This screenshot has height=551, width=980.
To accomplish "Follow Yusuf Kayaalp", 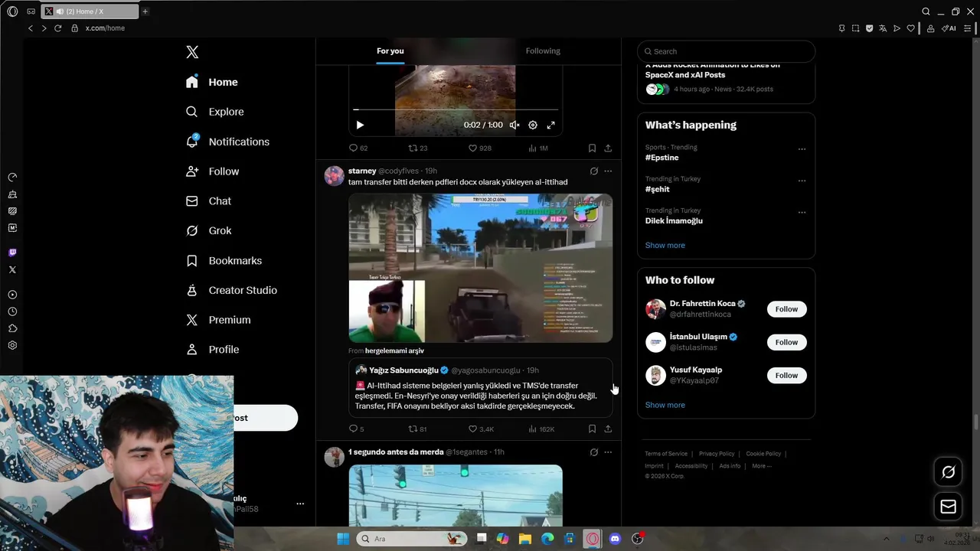I will coord(786,375).
